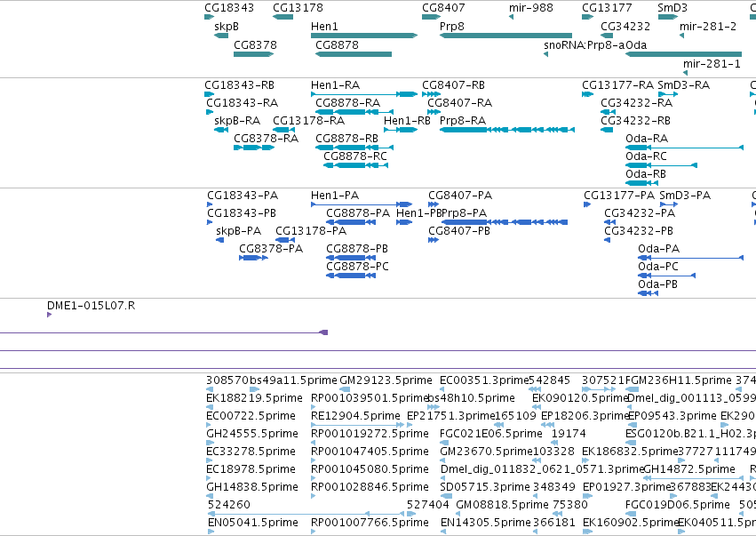Screen dimensions: 756x536
Task: Click the CG18343-PB label
Action: [x=242, y=213]
